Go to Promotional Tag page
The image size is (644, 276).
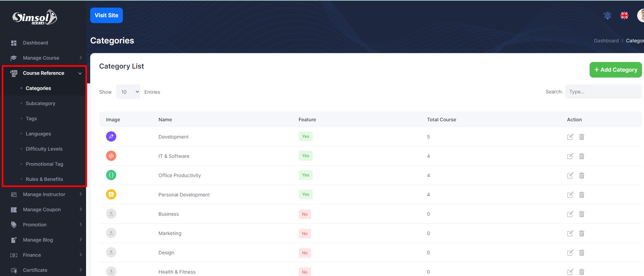[44, 164]
